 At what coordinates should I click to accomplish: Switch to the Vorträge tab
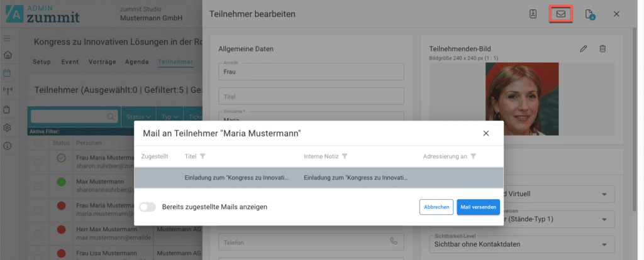[x=103, y=62]
